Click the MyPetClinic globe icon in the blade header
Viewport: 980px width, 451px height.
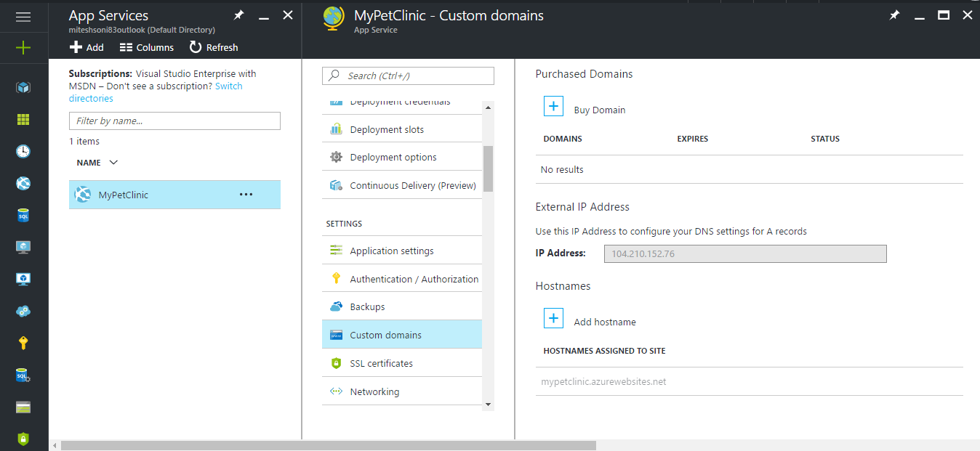pyautogui.click(x=334, y=17)
